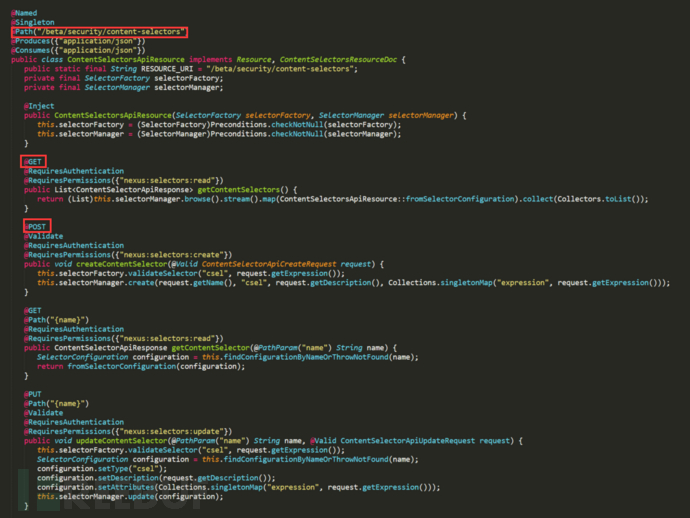Click the @Named annotation
The height and width of the screenshot is (518, 690).
(24, 13)
